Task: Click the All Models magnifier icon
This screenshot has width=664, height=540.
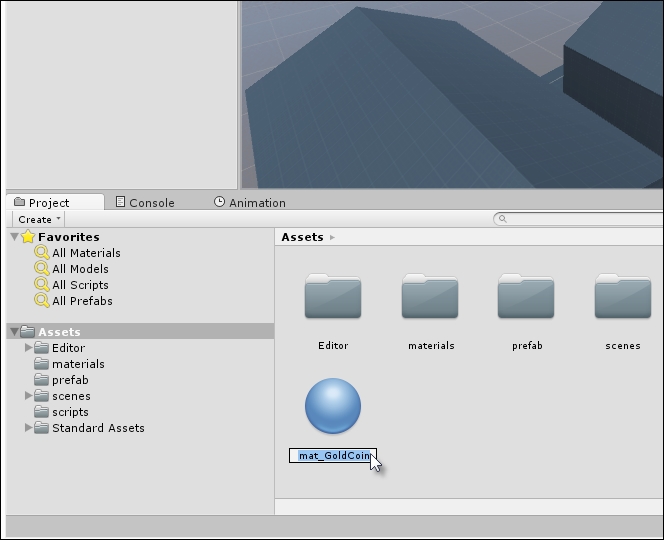Action: pyautogui.click(x=42, y=269)
